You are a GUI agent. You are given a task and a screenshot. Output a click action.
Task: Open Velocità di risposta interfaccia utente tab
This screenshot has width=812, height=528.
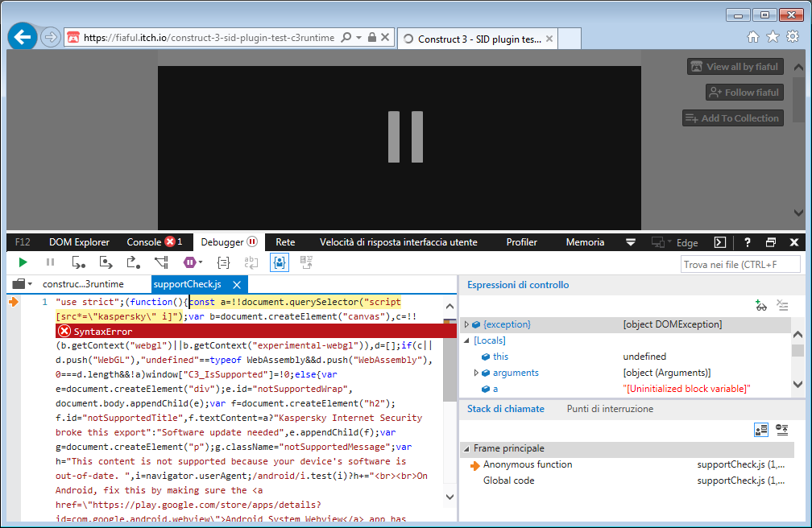(398, 242)
